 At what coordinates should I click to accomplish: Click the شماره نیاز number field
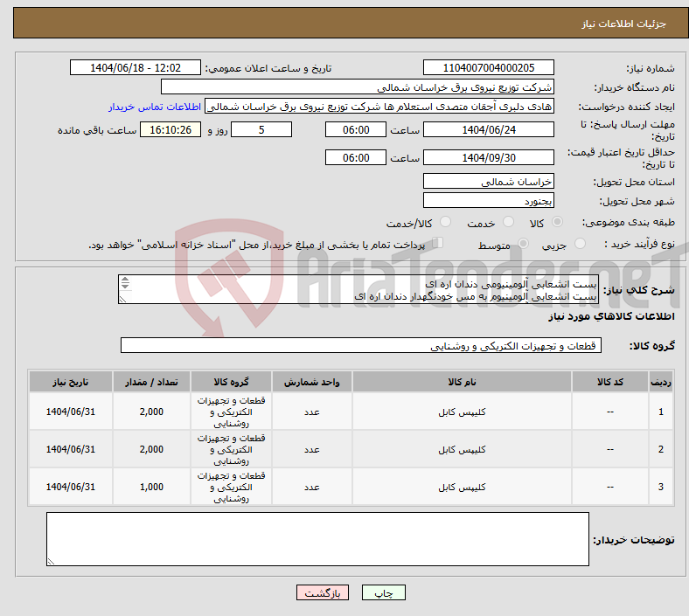(488, 68)
